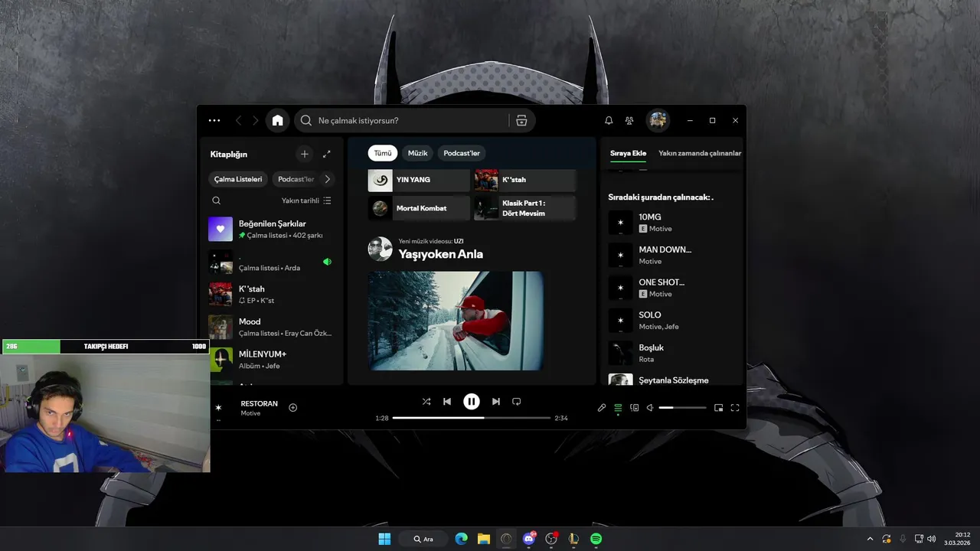Image resolution: width=980 pixels, height=551 pixels.
Task: Open Microsoft Edge from taskbar
Action: (461, 539)
